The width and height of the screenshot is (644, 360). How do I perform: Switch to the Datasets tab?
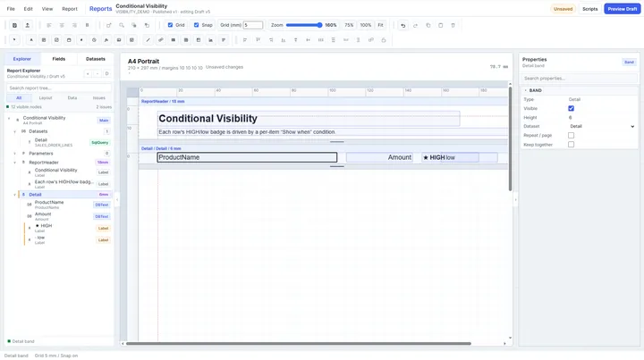[x=96, y=59]
